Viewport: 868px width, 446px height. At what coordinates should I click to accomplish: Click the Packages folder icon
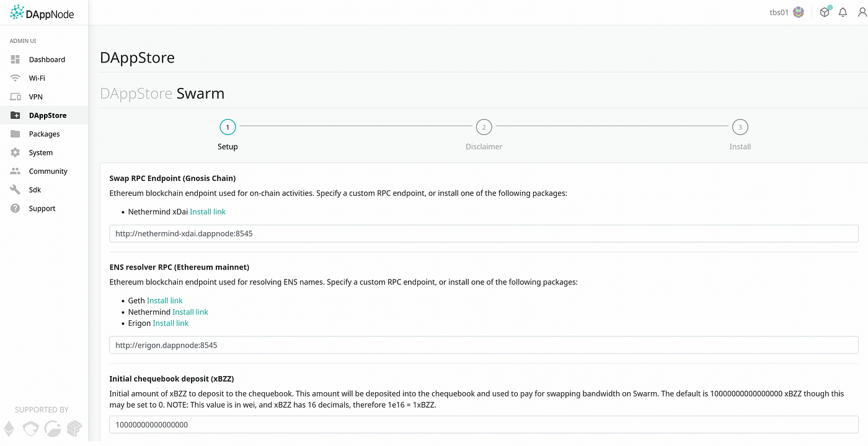click(15, 134)
